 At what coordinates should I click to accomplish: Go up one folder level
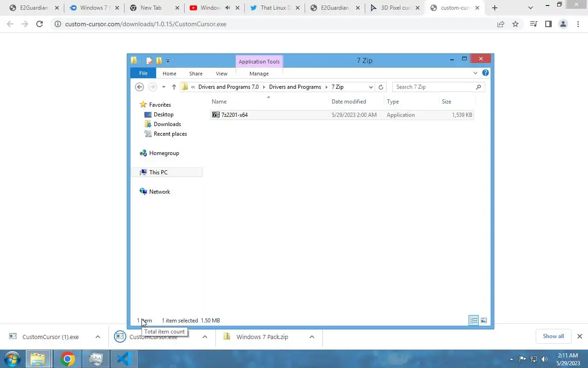pyautogui.click(x=174, y=87)
